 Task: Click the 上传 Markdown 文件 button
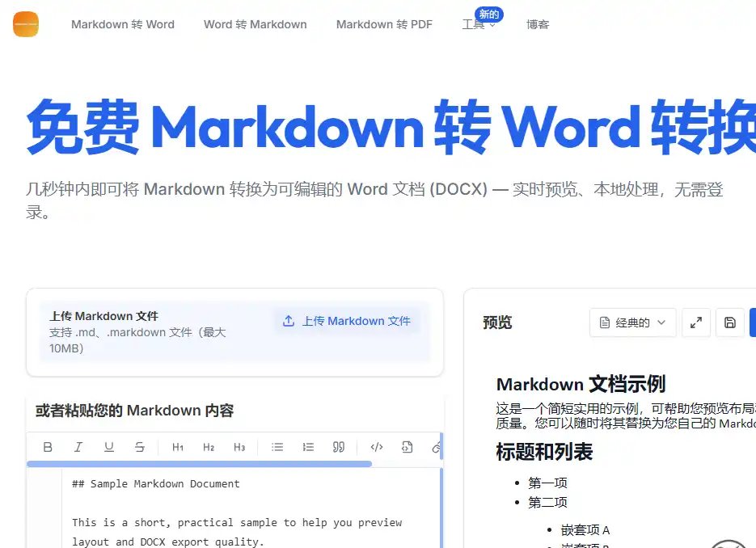(347, 321)
